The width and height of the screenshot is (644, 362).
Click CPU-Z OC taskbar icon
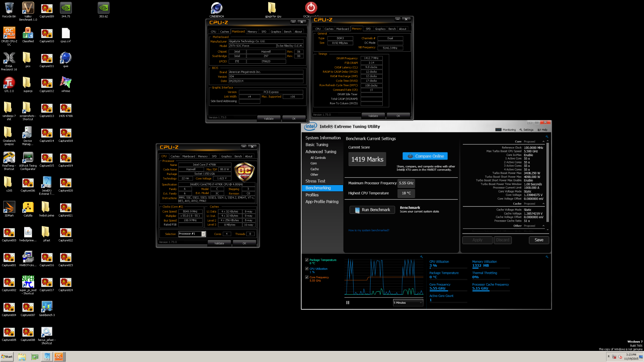59,357
